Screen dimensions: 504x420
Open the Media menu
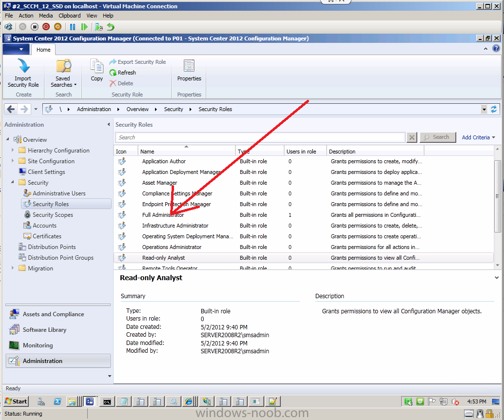(46, 16)
